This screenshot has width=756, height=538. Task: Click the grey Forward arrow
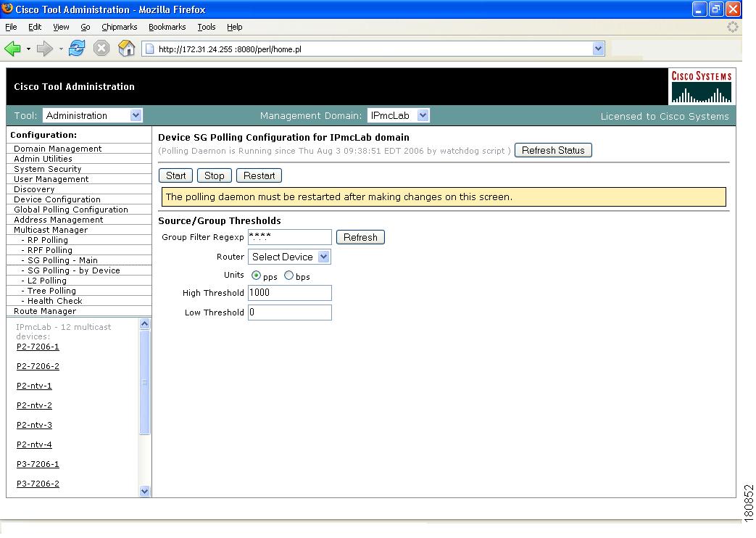pos(45,49)
